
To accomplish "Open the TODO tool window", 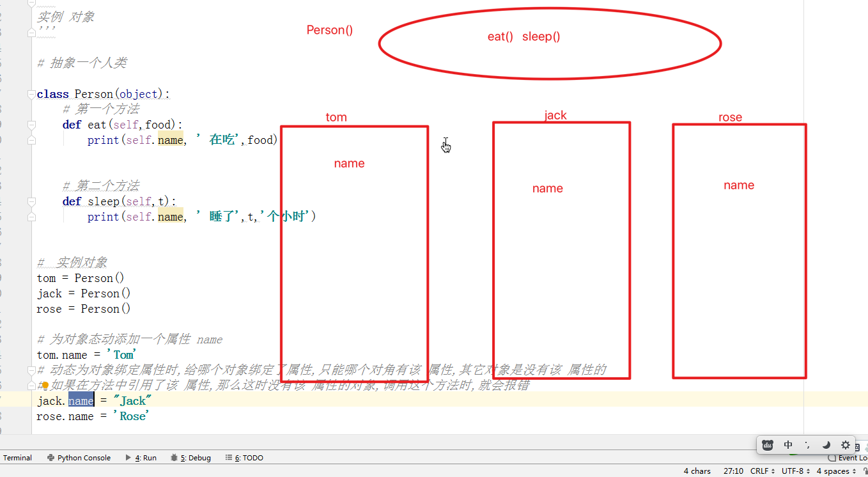I will point(244,458).
